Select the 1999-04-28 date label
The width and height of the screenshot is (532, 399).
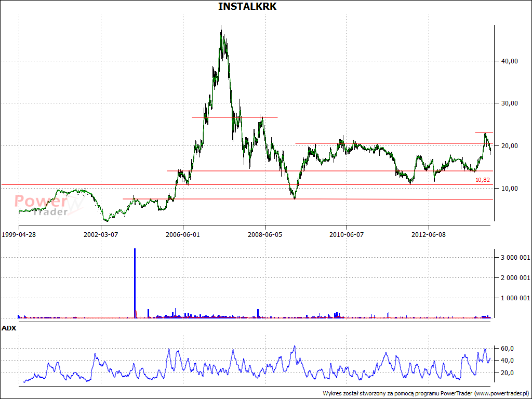pos(19,234)
